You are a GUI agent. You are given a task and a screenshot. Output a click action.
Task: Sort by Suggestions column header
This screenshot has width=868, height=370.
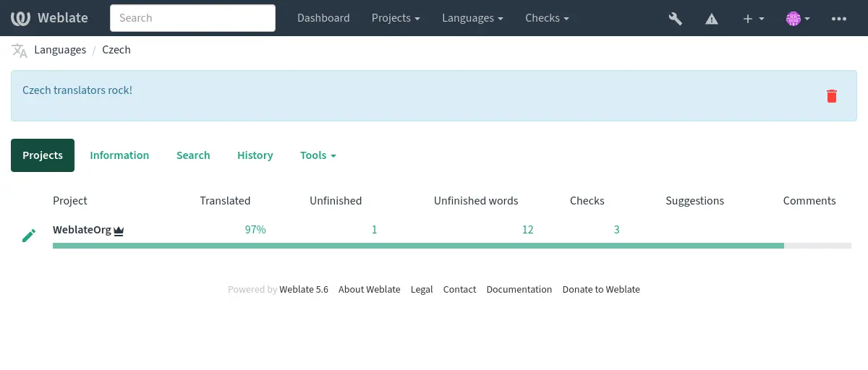695,201
